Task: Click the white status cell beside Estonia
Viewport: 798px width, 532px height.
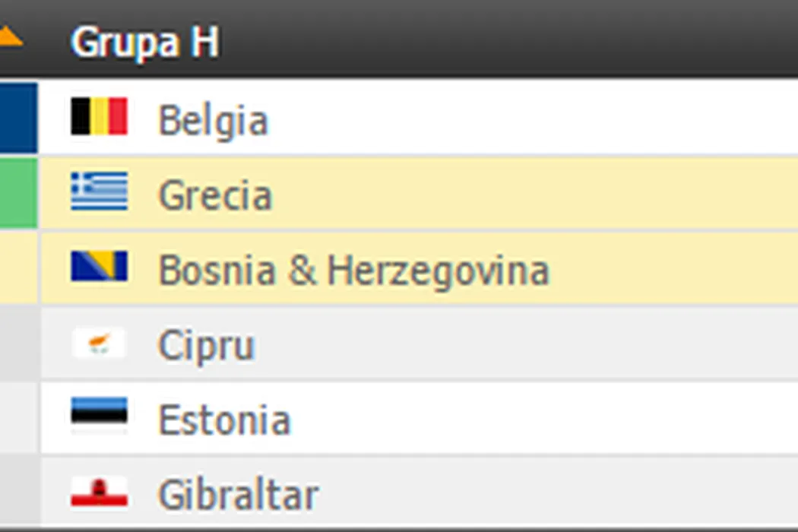Action: [18, 418]
